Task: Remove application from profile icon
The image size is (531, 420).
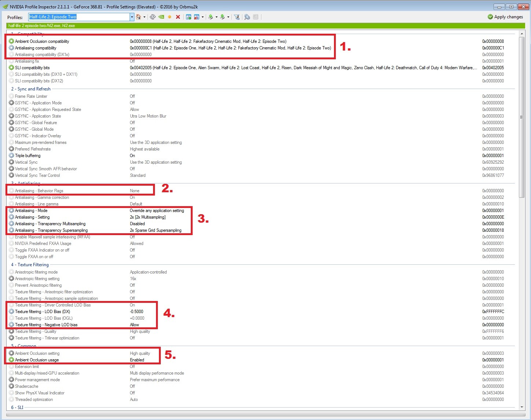Action: 197,17
